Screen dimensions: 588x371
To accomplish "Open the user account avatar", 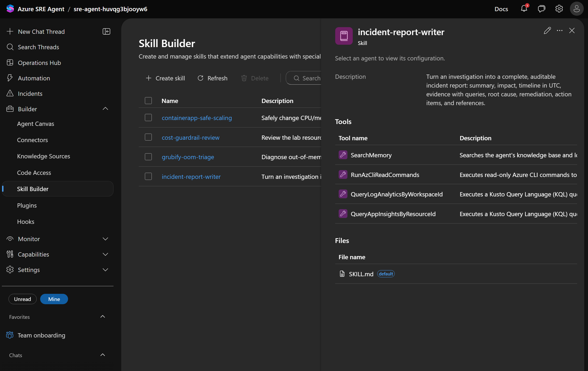I will coord(577,9).
